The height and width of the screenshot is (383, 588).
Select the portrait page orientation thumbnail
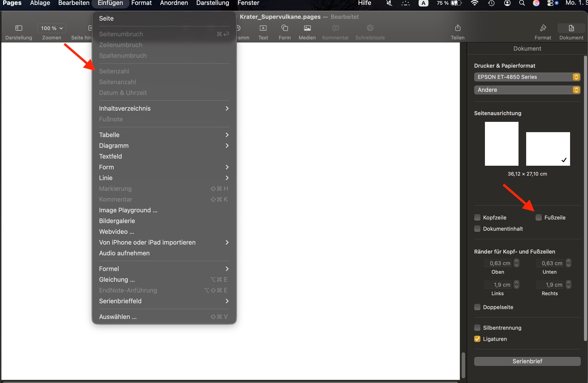(501, 144)
